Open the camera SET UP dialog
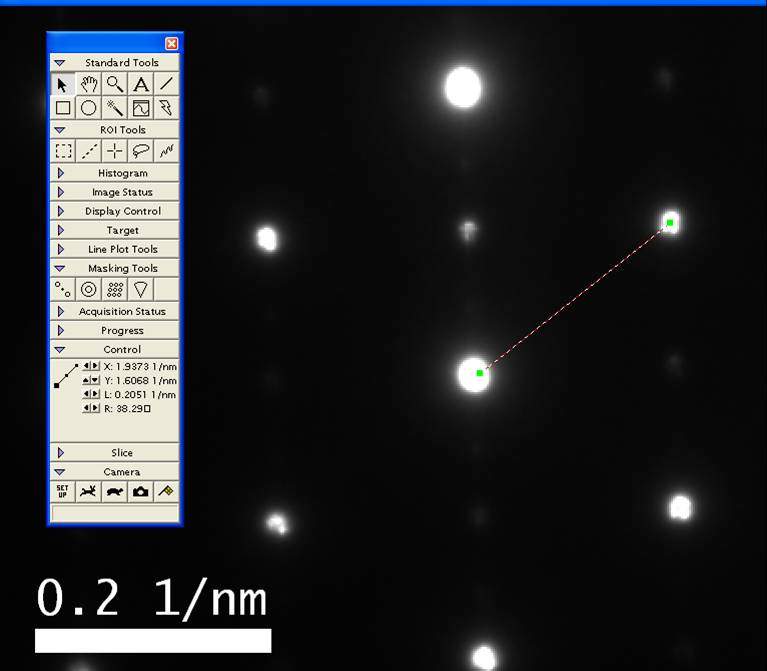This screenshot has width=767, height=671. [x=63, y=491]
